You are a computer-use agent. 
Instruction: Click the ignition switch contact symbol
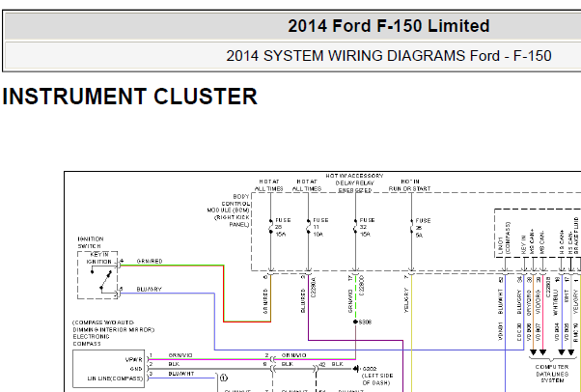tap(101, 279)
